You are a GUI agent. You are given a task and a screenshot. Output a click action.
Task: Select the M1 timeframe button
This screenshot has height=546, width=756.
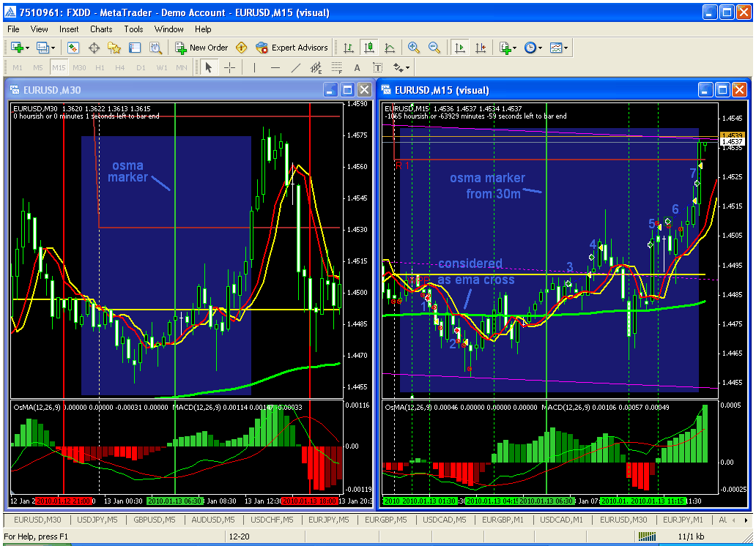pyautogui.click(x=18, y=67)
